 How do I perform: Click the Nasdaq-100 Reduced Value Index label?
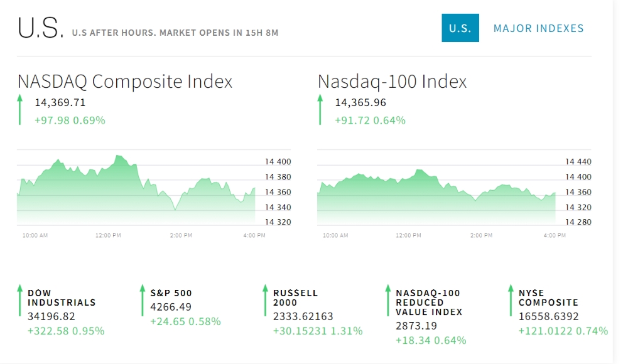[x=429, y=302]
